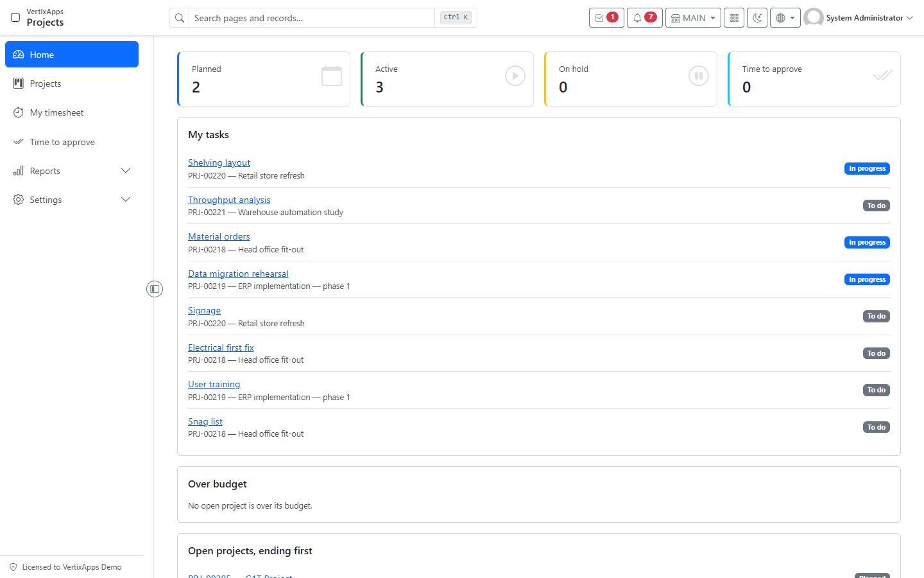The image size is (924, 578).
Task: Open the Throughput analysis task
Action: (229, 200)
